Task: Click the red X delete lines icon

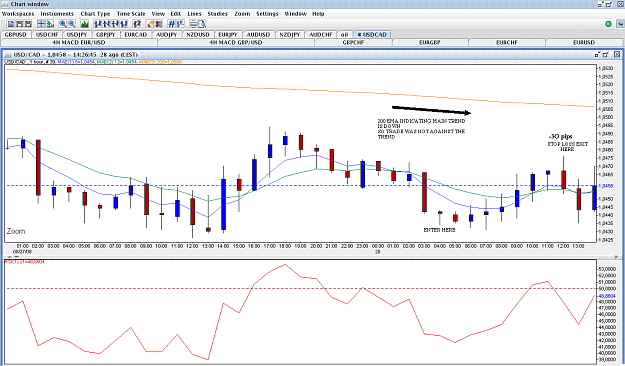Action: click(159, 24)
